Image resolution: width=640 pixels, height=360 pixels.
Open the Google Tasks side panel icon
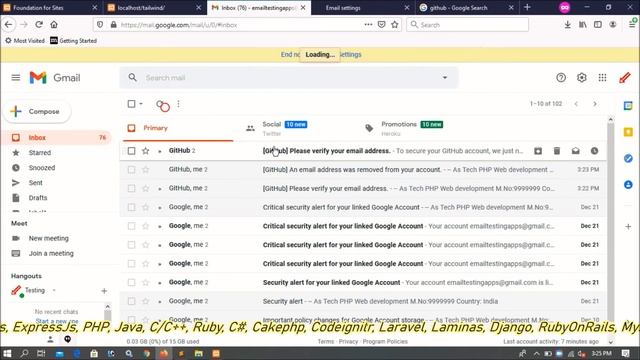628,158
